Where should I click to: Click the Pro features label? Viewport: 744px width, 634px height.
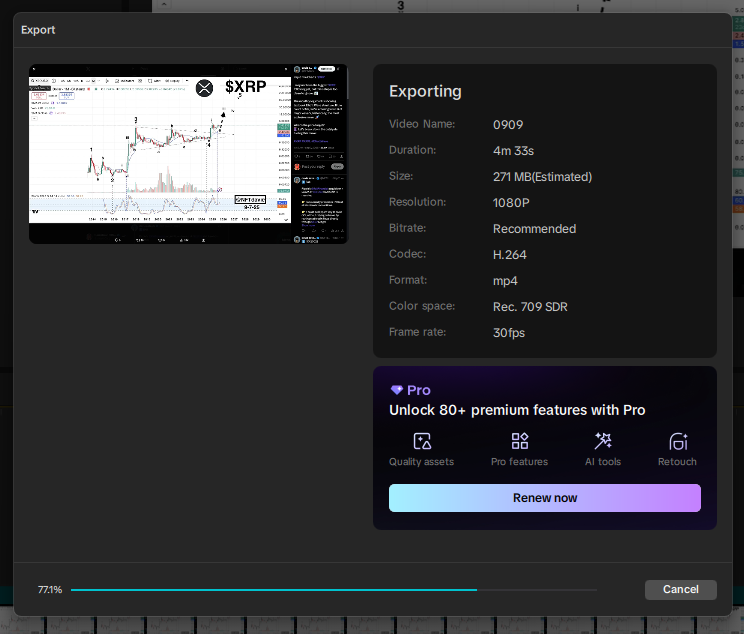520,462
